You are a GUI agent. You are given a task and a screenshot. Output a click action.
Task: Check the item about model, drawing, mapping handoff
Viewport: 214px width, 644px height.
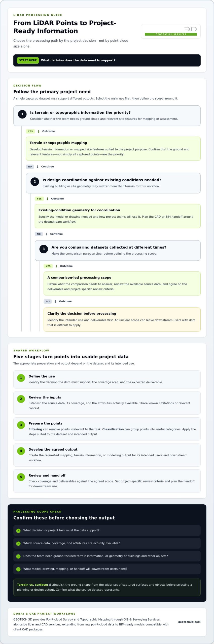107,569
